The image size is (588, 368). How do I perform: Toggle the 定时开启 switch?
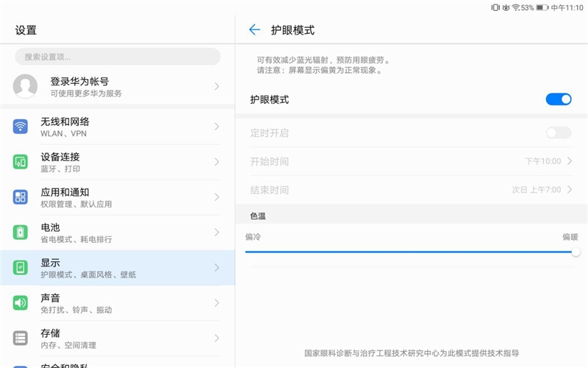[x=559, y=132]
